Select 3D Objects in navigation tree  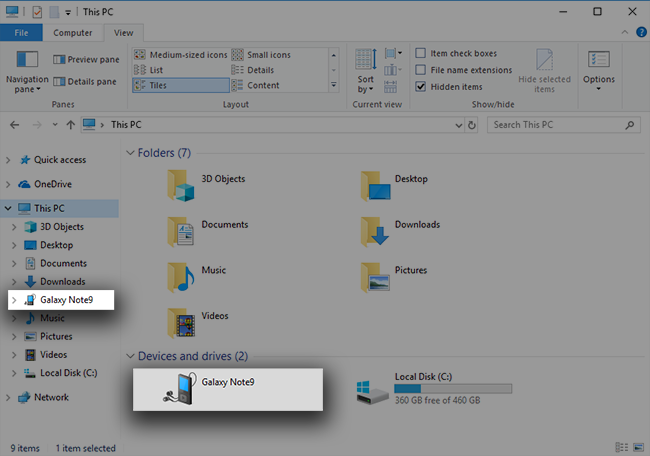62,227
